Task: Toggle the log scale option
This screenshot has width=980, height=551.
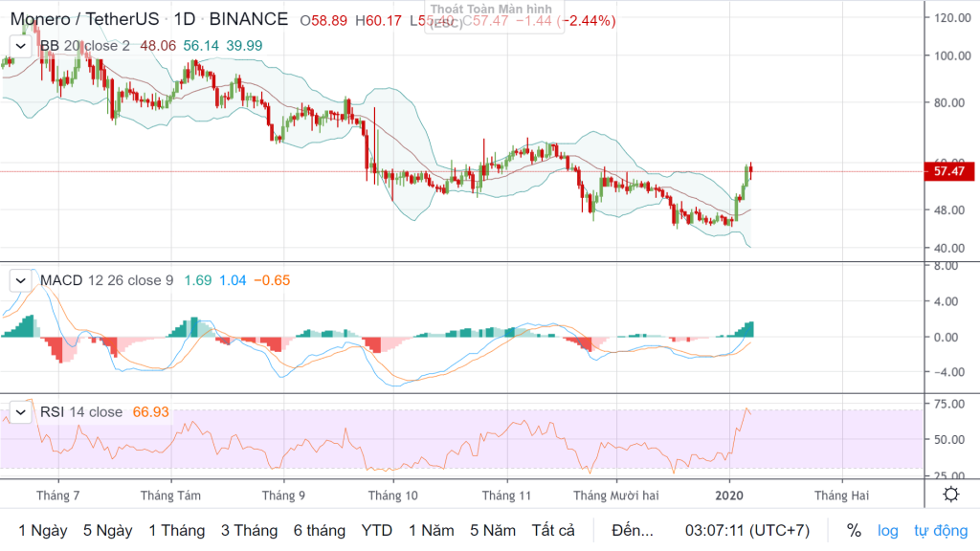Action: coord(888,530)
